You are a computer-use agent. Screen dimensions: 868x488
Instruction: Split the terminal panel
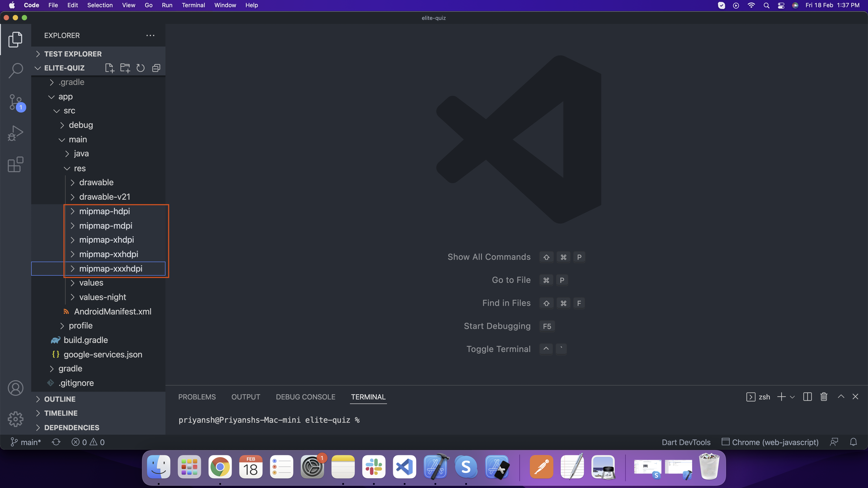point(807,397)
